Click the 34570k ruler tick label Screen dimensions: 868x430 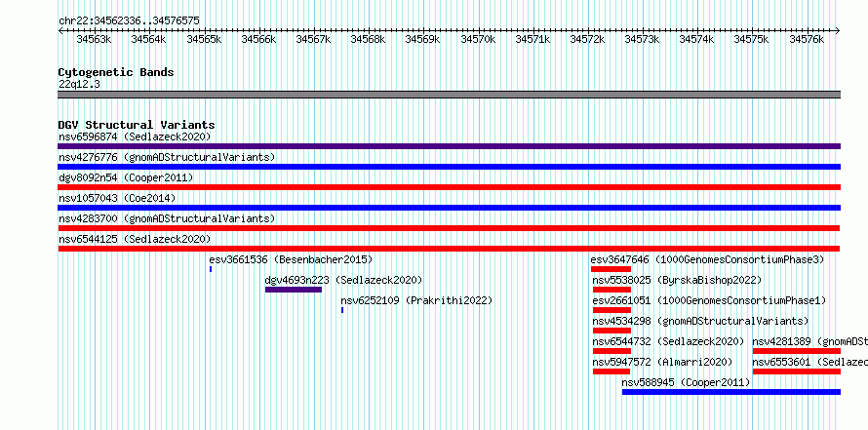point(478,39)
